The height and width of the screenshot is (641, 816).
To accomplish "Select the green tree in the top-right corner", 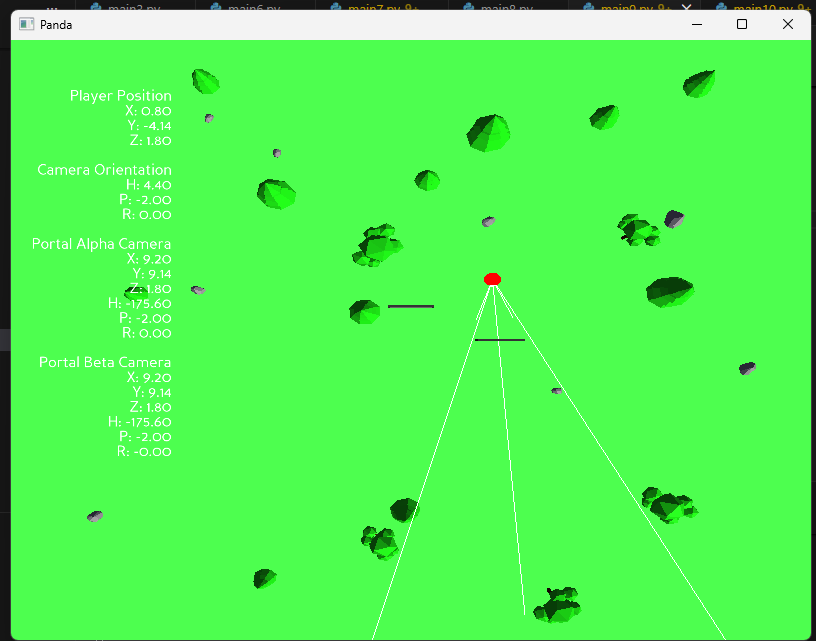I will click(x=698, y=84).
